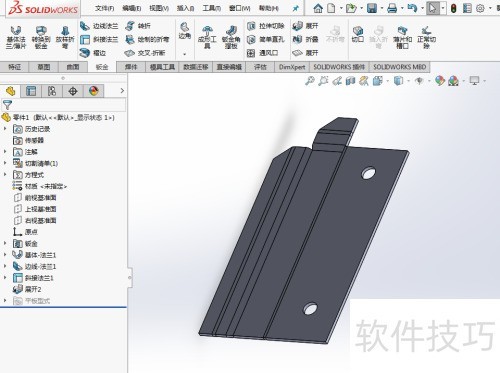Open the View Orientation dropdown arrow
The height and width of the screenshot is (373, 500).
pos(387,81)
